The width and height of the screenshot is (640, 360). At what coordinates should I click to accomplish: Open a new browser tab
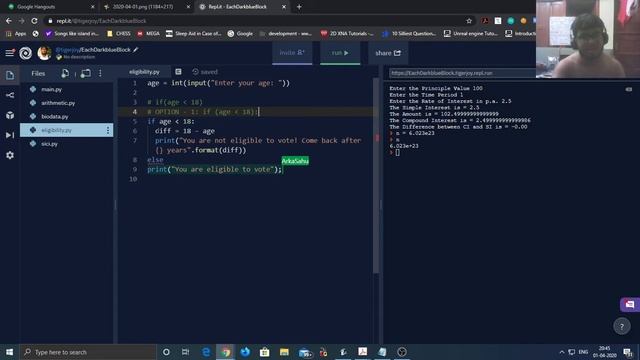point(299,7)
